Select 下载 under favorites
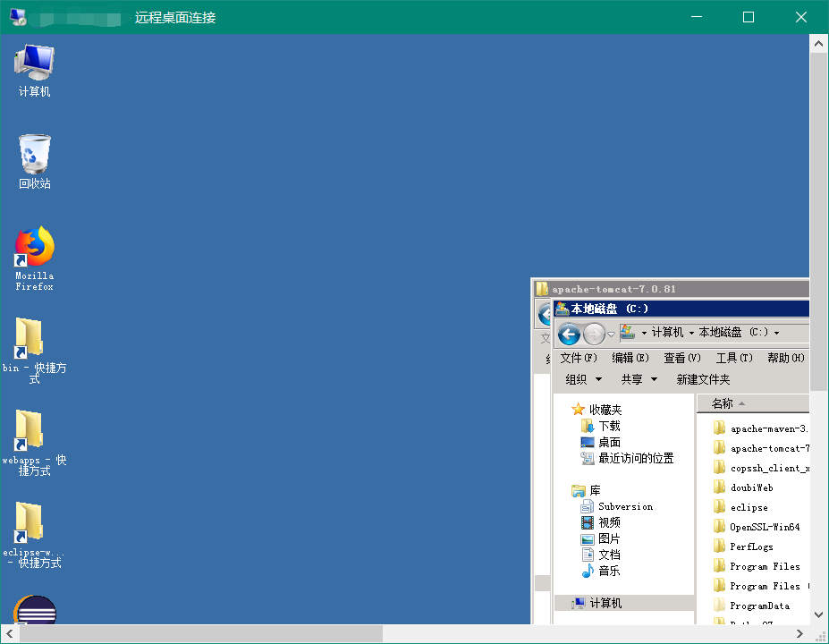Screen dimensions: 829x644 pyautogui.click(x=609, y=426)
